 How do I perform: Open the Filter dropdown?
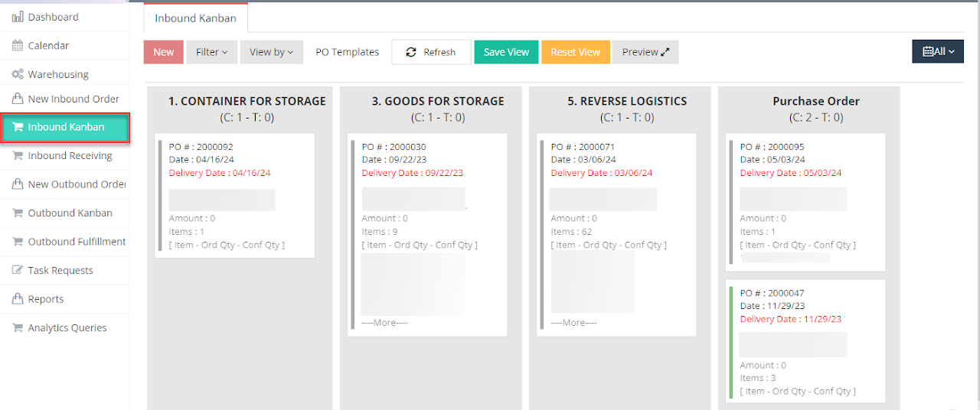(211, 52)
